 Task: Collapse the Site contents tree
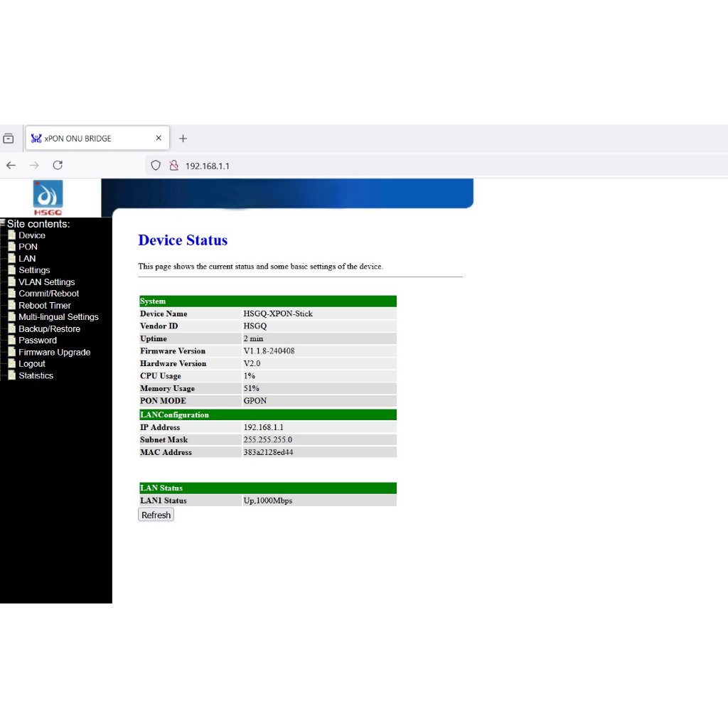coord(4,223)
